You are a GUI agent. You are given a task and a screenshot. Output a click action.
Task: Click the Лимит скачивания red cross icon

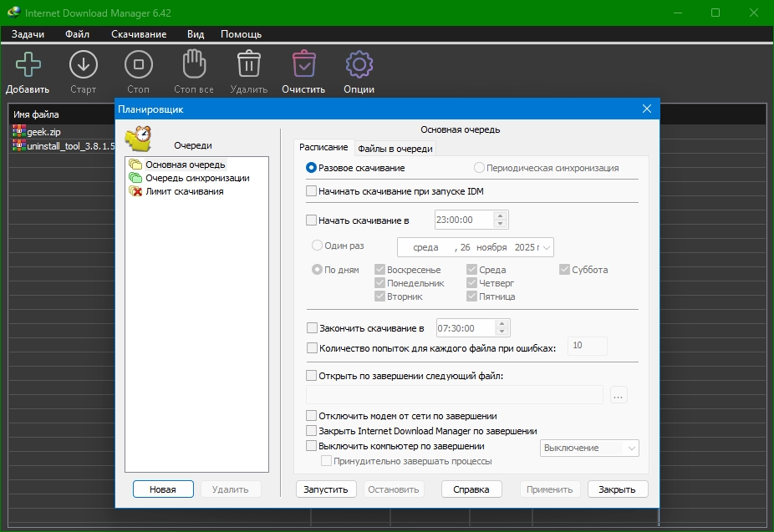pyautogui.click(x=135, y=191)
